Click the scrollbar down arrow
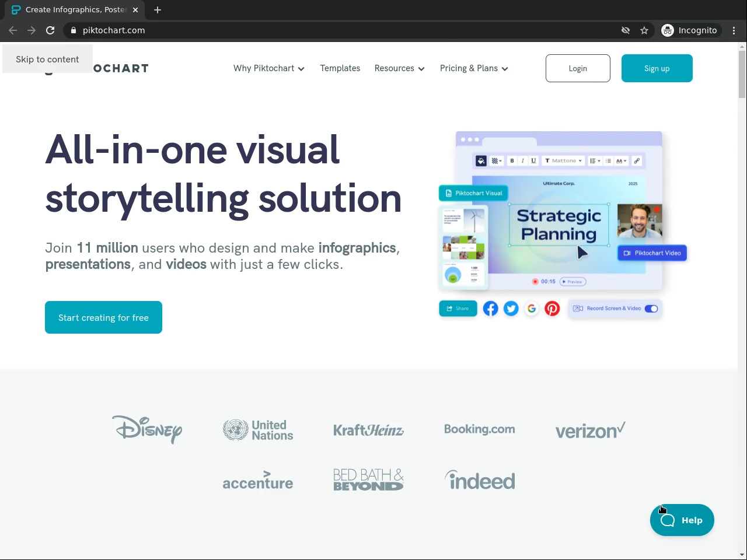This screenshot has width=747, height=560. coord(742,555)
